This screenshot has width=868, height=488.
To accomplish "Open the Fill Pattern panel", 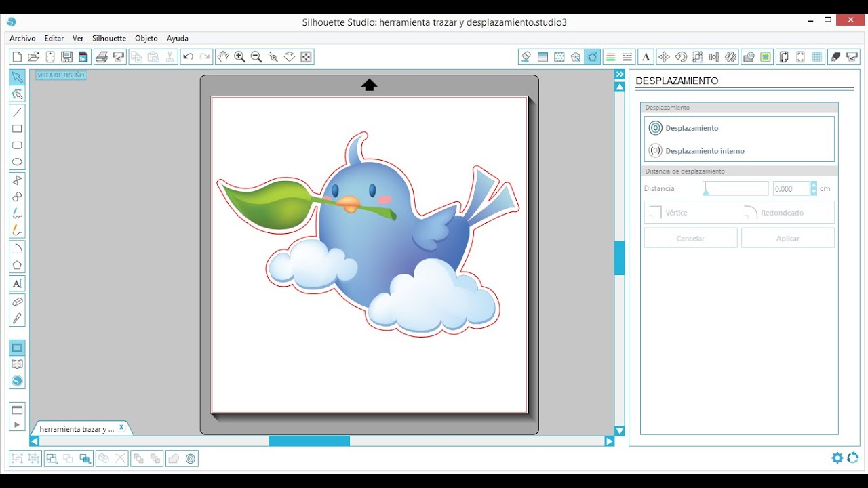I will tap(559, 57).
